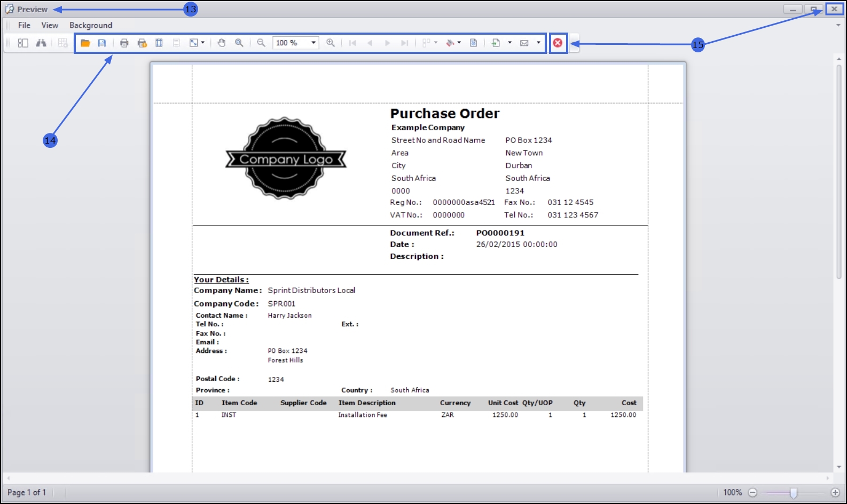
Task: Select the Hand tool
Action: coord(222,43)
